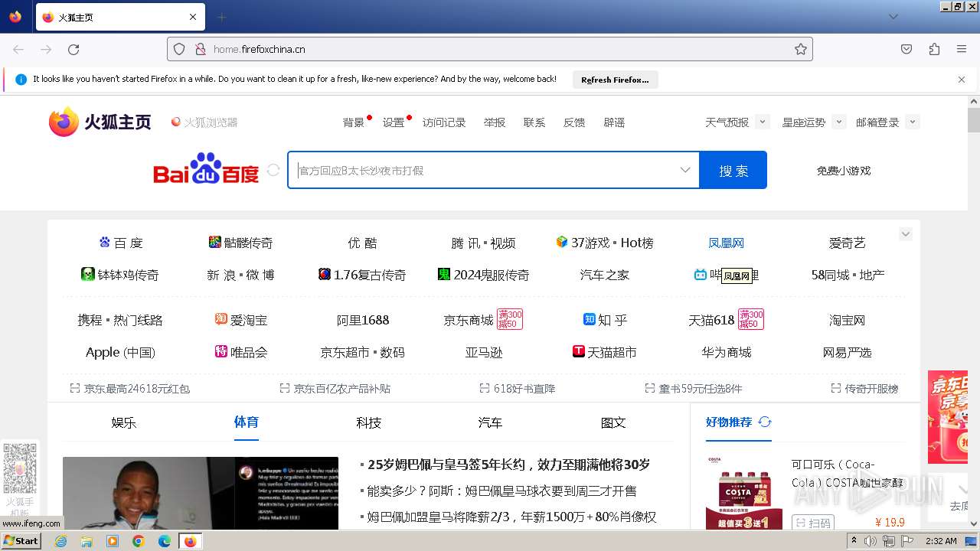
Task: List all tabs with the chevron
Action: (x=893, y=17)
